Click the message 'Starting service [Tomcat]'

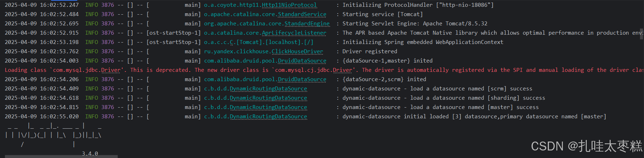click(383, 14)
